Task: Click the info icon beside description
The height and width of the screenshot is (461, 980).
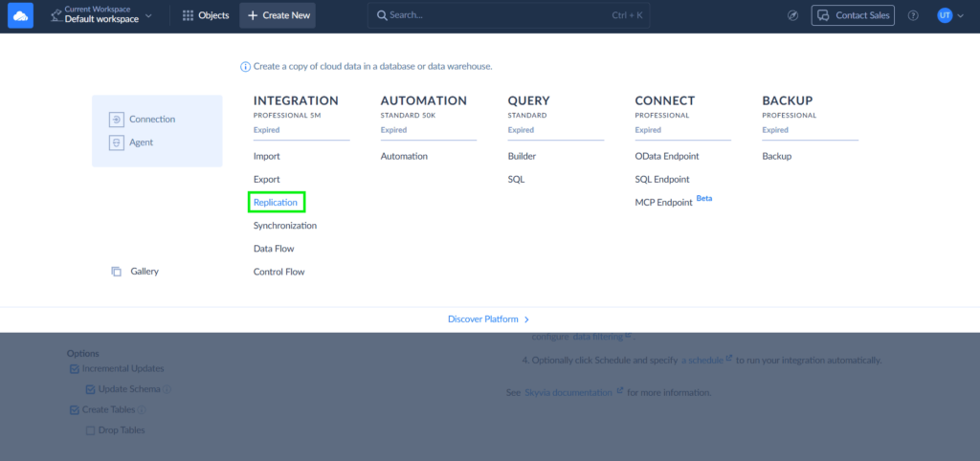Action: click(x=246, y=66)
